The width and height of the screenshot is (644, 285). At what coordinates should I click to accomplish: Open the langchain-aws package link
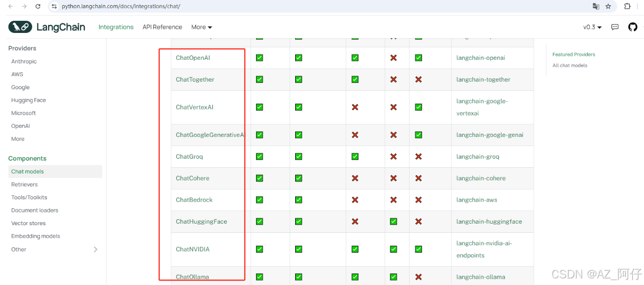coord(476,200)
